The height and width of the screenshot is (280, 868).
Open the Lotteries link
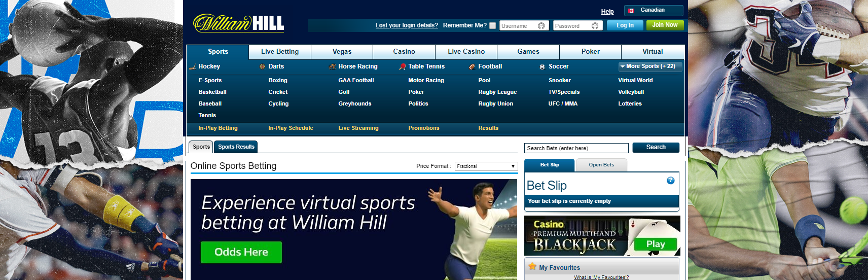coord(630,103)
